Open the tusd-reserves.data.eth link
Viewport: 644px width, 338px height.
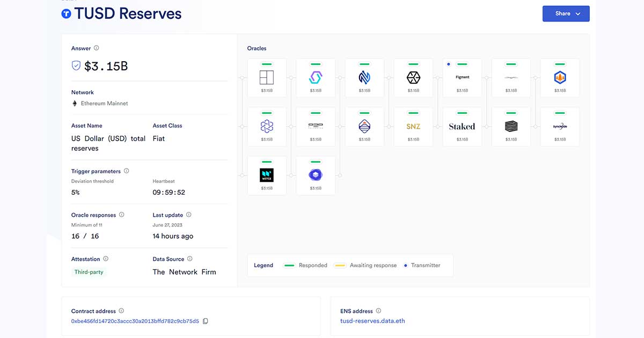coord(372,321)
